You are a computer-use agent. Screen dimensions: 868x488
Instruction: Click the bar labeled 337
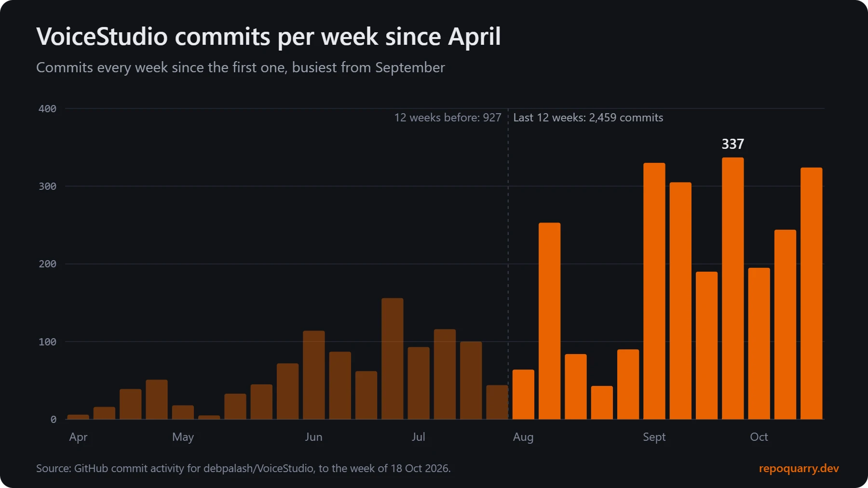732,288
